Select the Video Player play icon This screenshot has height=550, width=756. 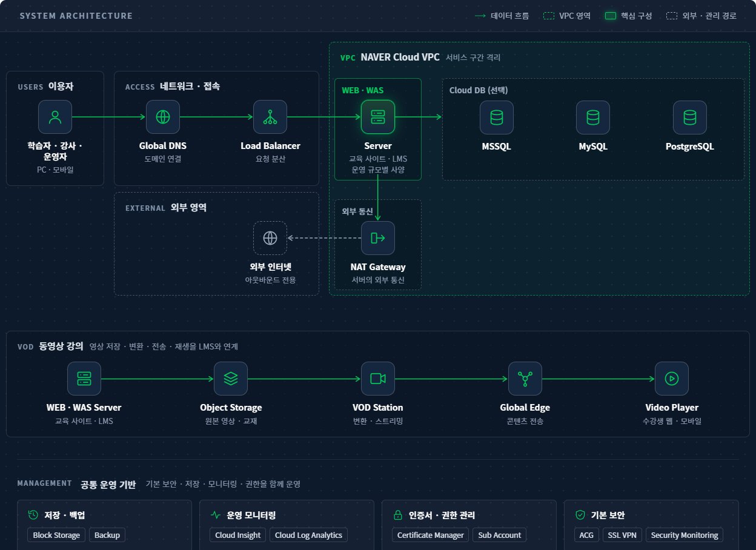tap(672, 379)
